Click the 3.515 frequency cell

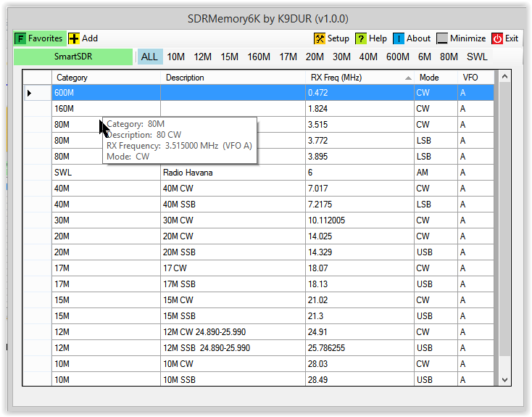[359, 125]
